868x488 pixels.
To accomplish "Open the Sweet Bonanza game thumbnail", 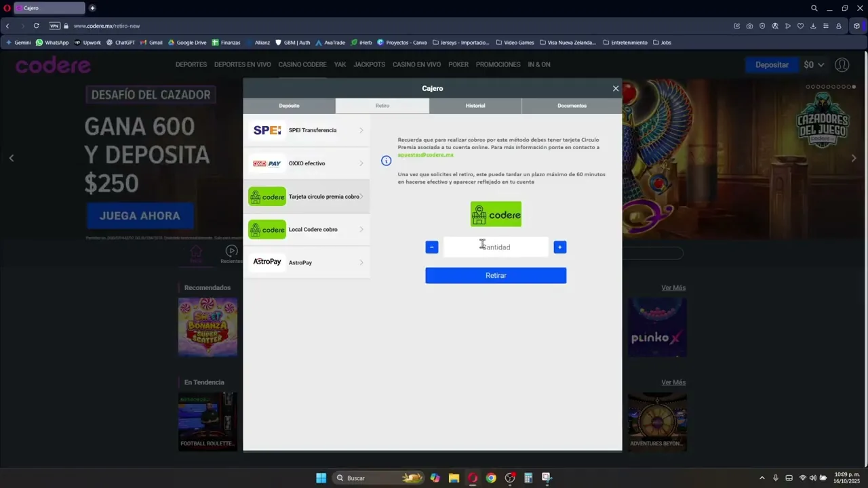I will tap(208, 327).
